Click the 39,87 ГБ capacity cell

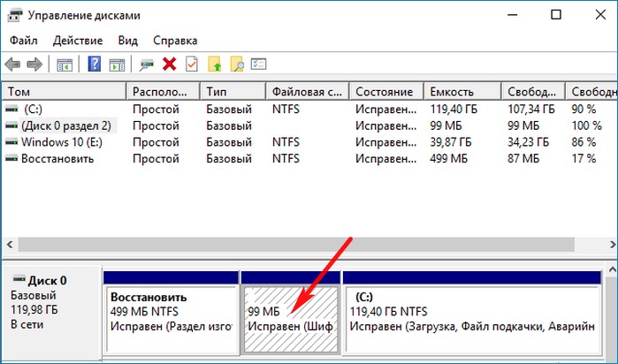[451, 142]
